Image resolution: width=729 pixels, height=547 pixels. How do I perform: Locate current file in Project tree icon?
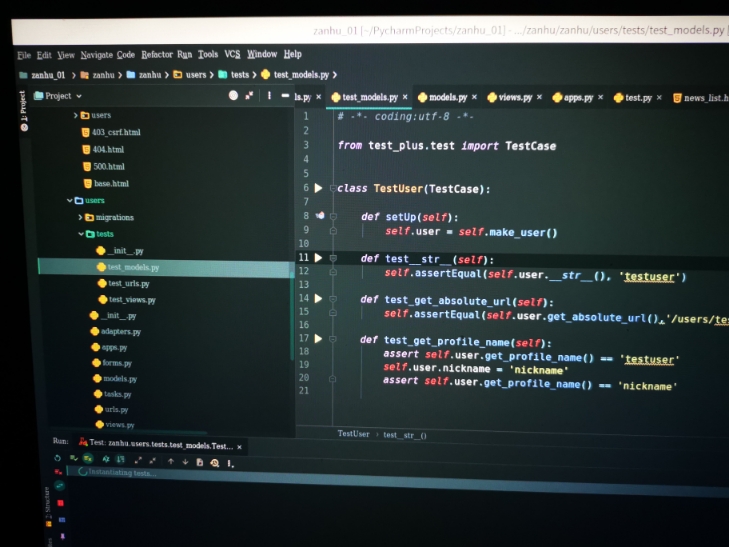click(x=233, y=95)
